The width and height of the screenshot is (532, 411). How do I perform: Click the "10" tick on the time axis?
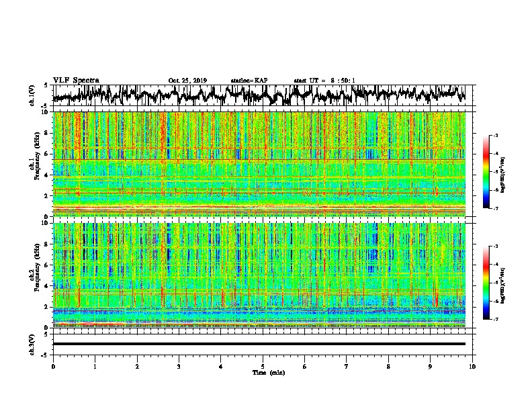[x=472, y=367]
